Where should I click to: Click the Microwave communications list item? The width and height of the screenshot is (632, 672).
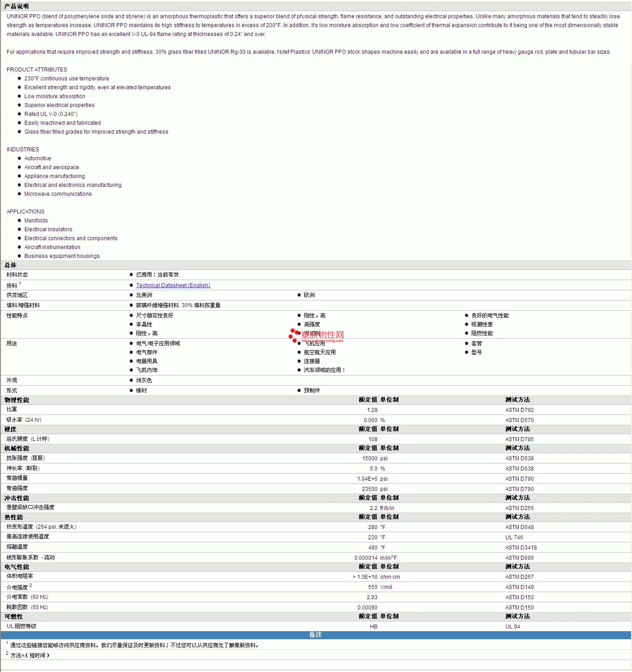coord(58,194)
